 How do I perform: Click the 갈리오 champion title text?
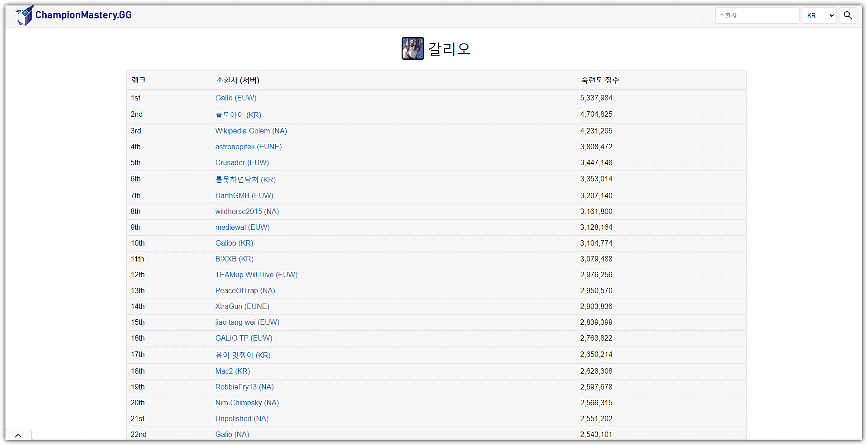point(450,48)
